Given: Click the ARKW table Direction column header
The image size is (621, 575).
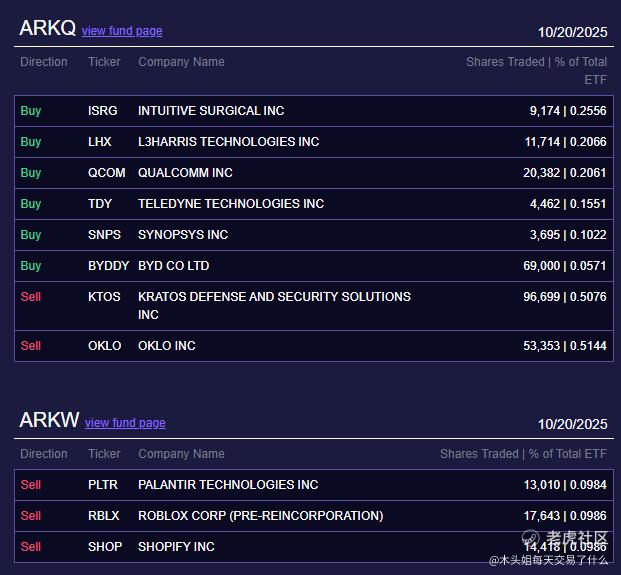Looking at the screenshot, I should [44, 454].
